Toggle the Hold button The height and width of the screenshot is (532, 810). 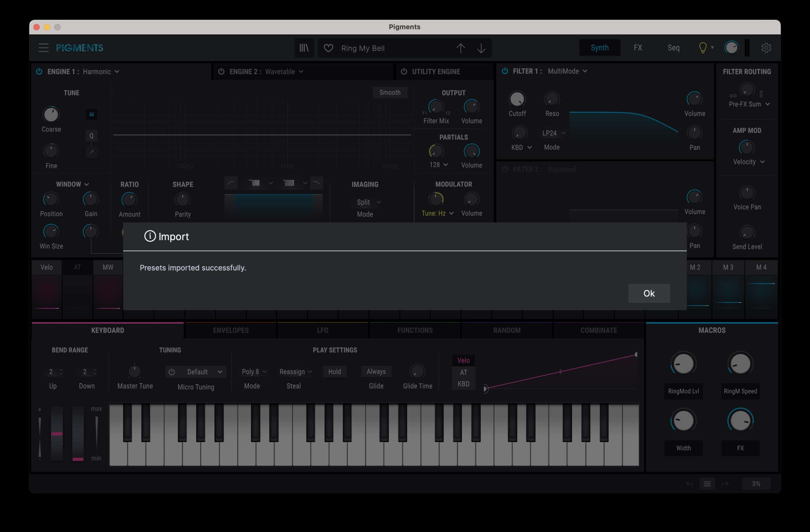(334, 372)
